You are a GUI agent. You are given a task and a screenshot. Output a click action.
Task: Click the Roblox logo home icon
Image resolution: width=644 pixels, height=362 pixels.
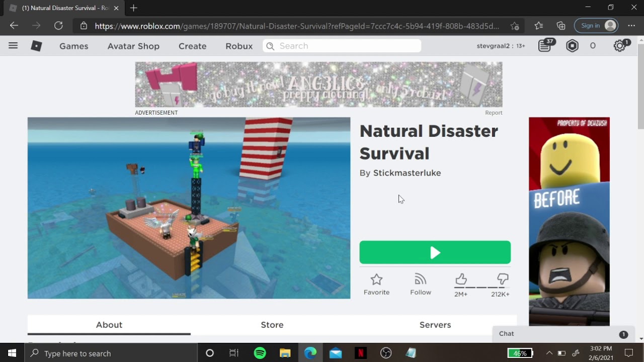coord(36,46)
